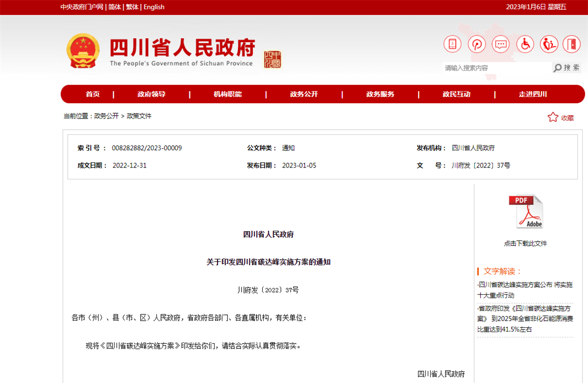Enable wheelchair accessibility mode icon

pyautogui.click(x=525, y=45)
